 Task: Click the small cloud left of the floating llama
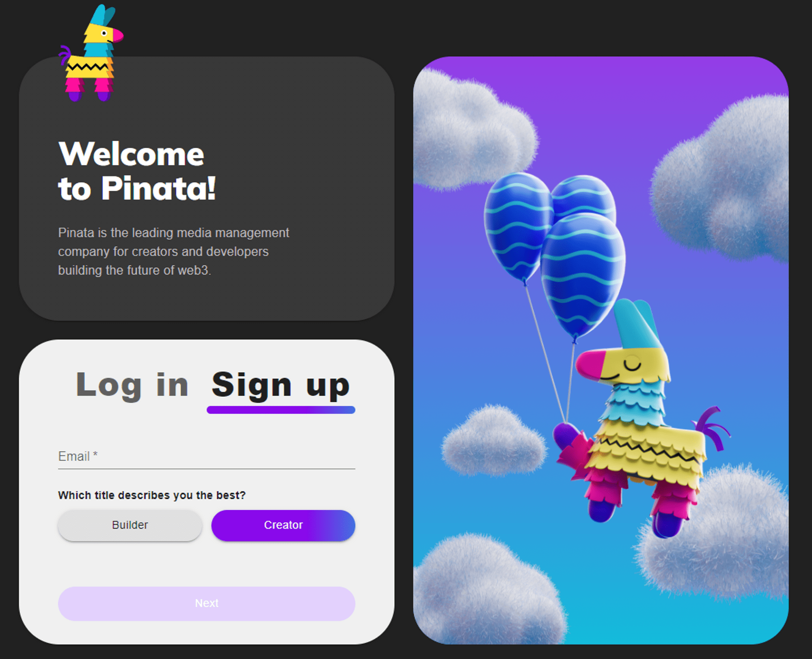[x=493, y=440]
